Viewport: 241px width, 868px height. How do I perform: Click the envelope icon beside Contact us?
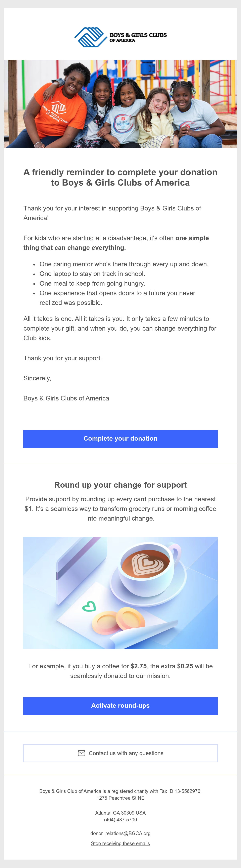pyautogui.click(x=82, y=753)
